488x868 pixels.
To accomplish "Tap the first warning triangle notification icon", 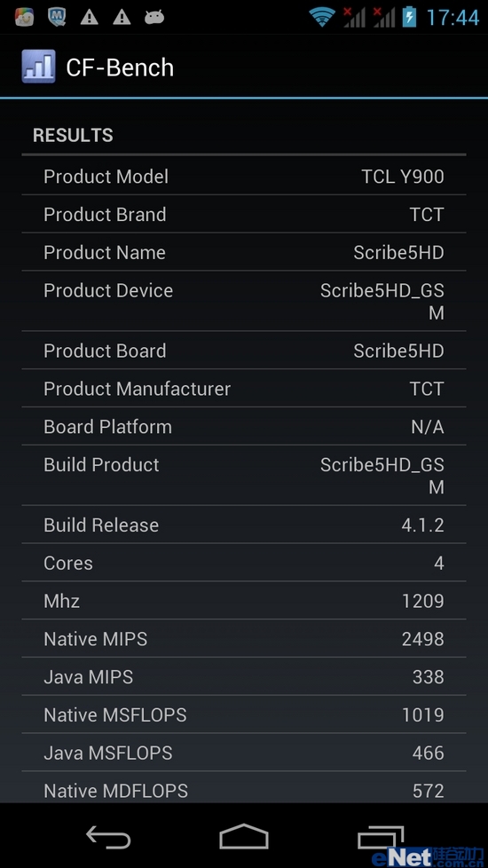I will click(89, 18).
